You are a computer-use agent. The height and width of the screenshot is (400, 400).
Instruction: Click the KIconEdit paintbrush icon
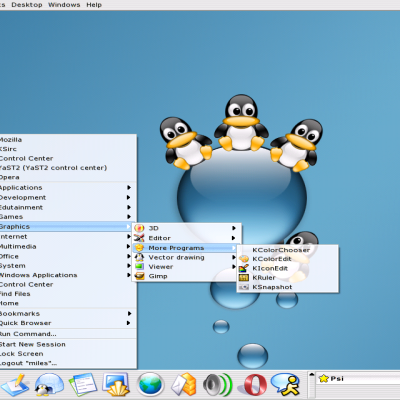[244, 268]
